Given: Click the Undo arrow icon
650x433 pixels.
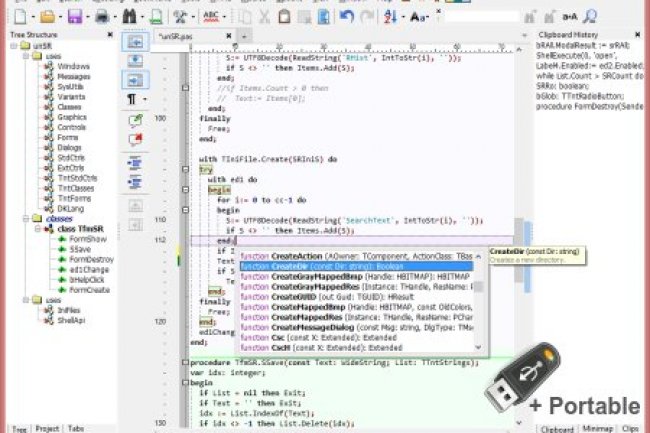Looking at the screenshot, I should click(x=347, y=17).
